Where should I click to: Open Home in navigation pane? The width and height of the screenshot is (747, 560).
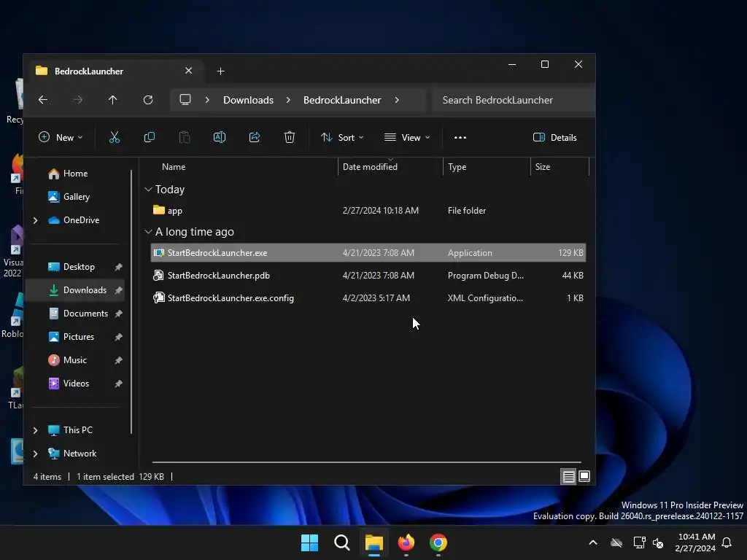point(75,174)
